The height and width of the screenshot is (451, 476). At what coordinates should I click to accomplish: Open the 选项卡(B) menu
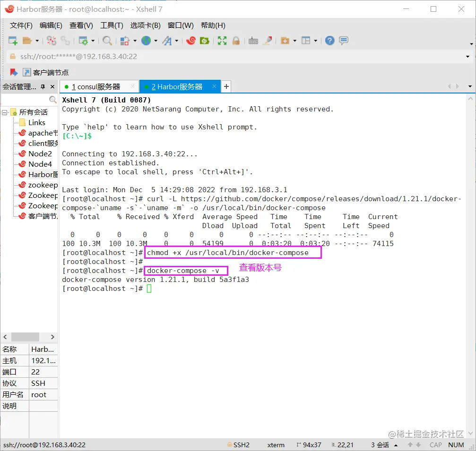(146, 26)
